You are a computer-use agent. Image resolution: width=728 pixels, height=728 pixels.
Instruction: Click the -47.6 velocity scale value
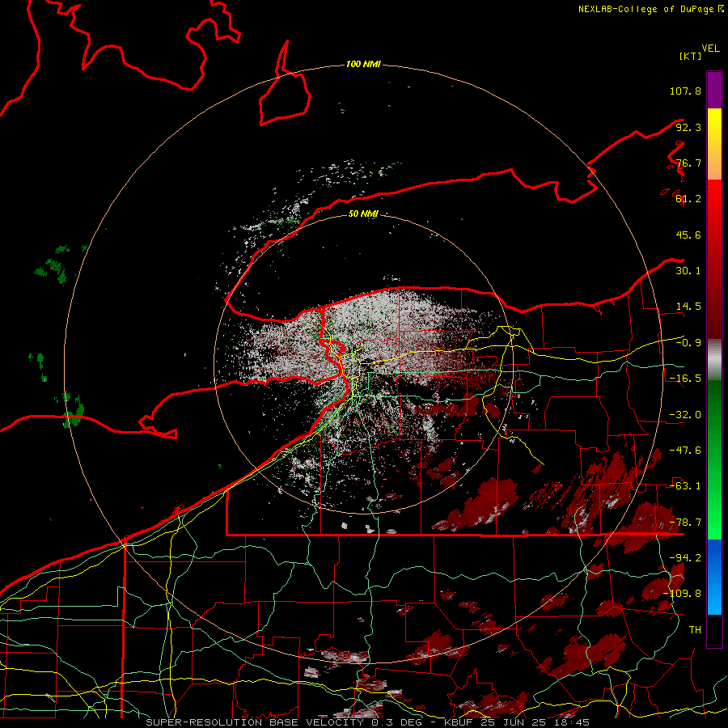click(x=685, y=451)
